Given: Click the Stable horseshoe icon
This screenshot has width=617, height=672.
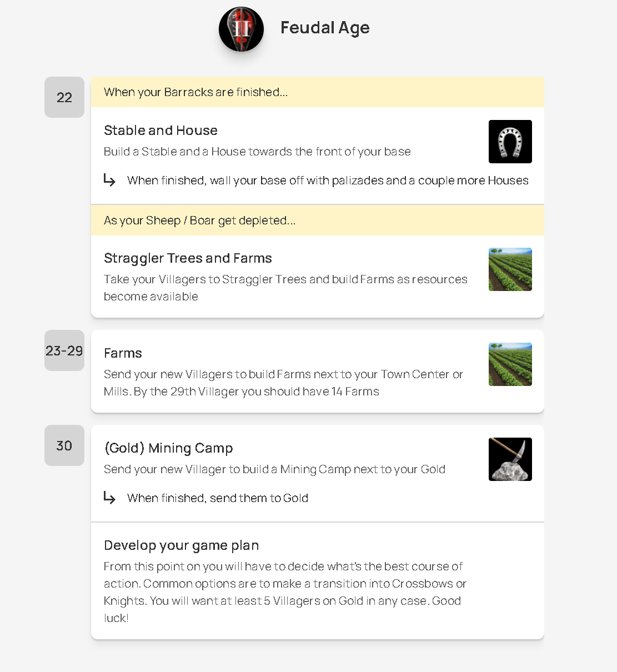Looking at the screenshot, I should point(510,142).
